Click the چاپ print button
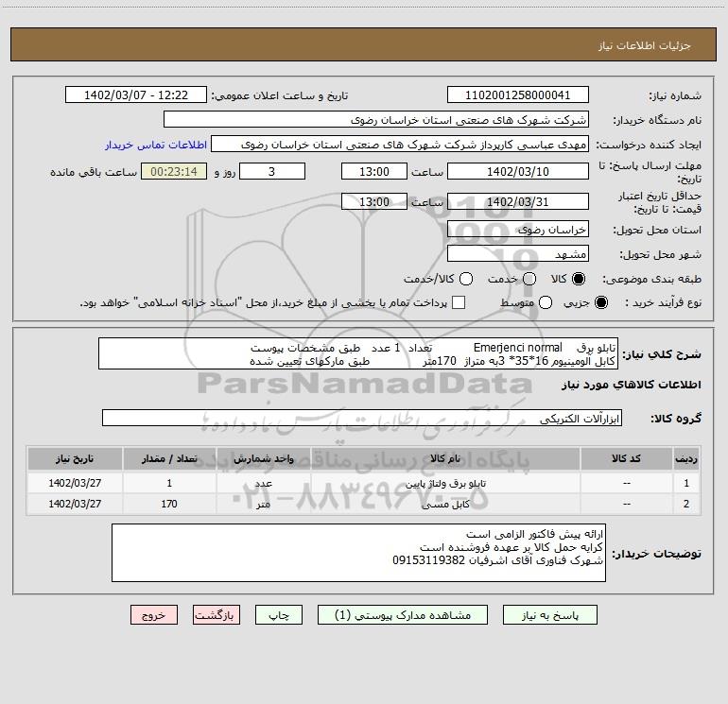 [279, 615]
